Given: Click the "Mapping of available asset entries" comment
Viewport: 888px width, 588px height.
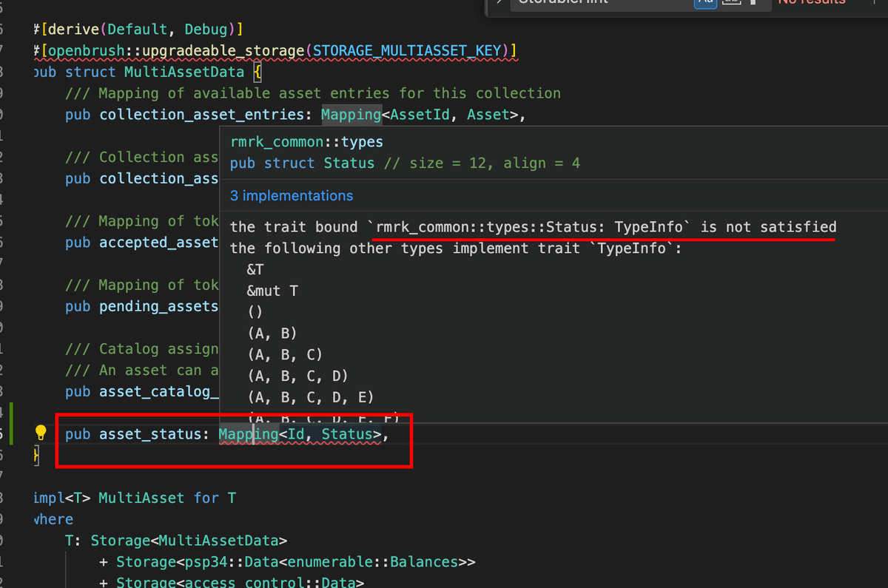Looking at the screenshot, I should [x=313, y=94].
